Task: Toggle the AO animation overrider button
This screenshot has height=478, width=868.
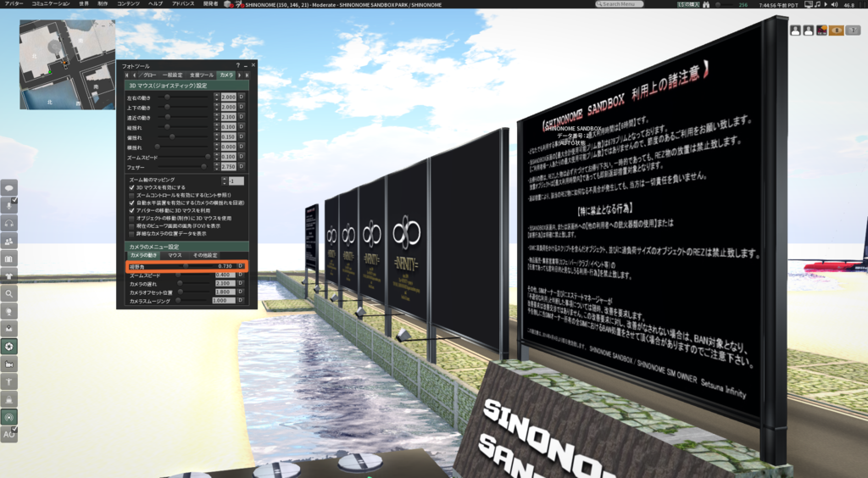Action: (x=8, y=434)
